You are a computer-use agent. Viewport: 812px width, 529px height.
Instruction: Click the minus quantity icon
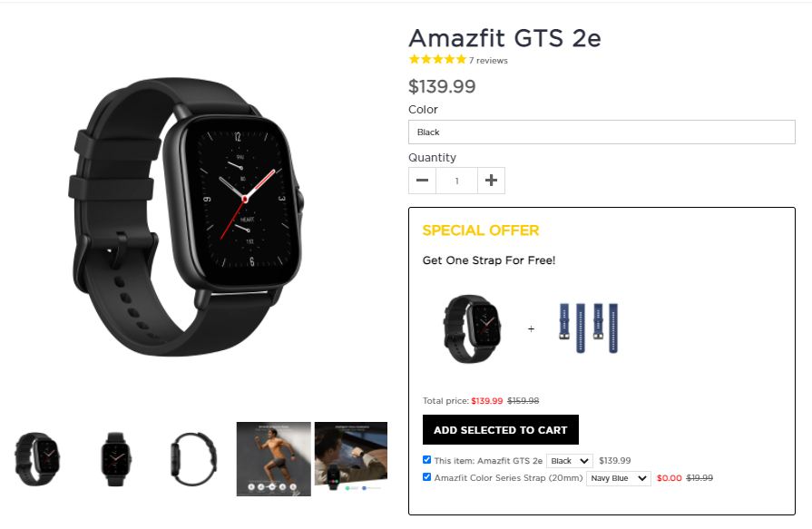pos(422,181)
